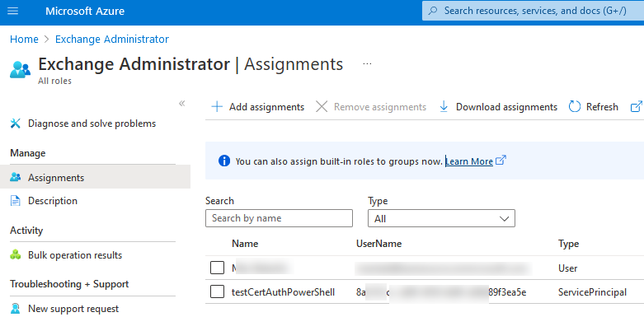The height and width of the screenshot is (317, 644).
Task: Click the Exchange Administrator role icon
Action: (x=20, y=69)
